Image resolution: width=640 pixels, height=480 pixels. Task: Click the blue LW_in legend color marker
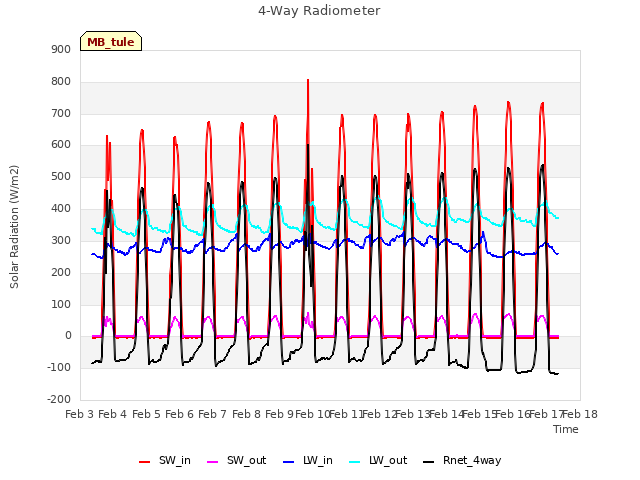tap(289, 462)
